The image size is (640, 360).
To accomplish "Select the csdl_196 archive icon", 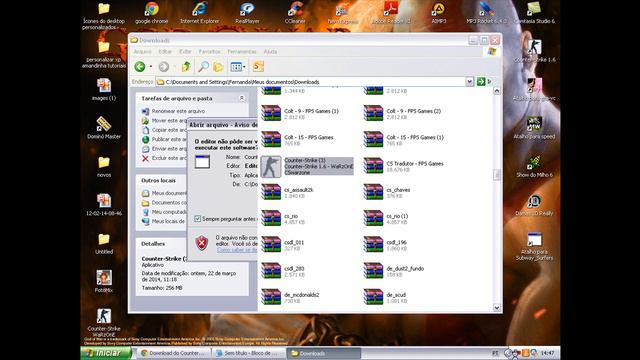I will pos(373,244).
